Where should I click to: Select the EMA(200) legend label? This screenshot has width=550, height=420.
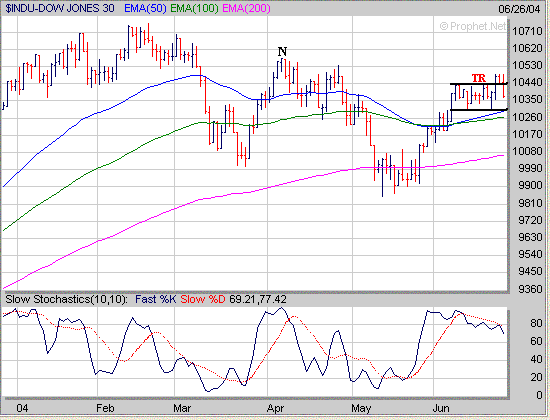pyautogui.click(x=247, y=8)
